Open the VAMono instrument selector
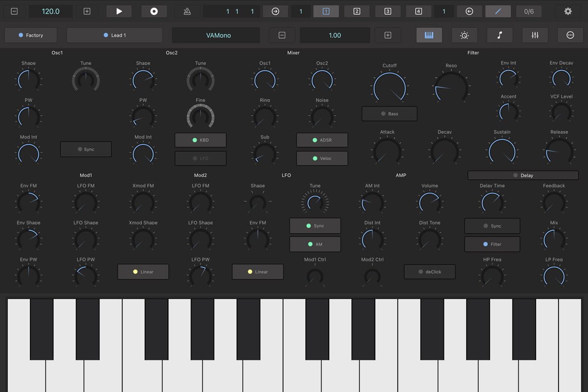 pyautogui.click(x=216, y=35)
